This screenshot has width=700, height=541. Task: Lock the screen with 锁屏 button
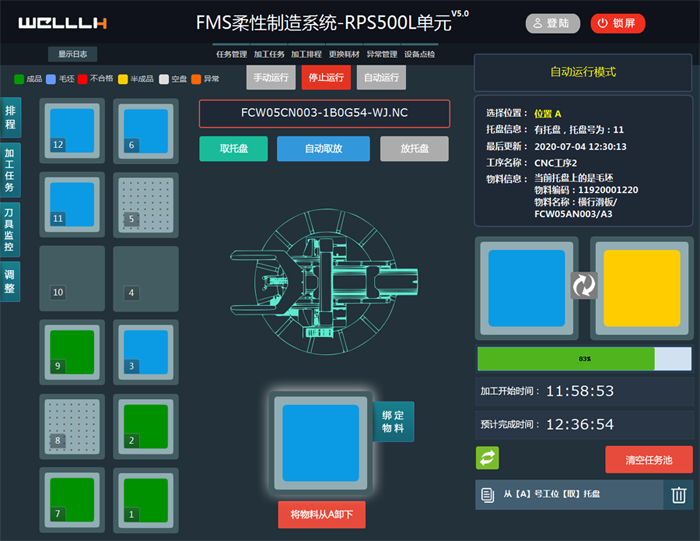click(x=618, y=23)
